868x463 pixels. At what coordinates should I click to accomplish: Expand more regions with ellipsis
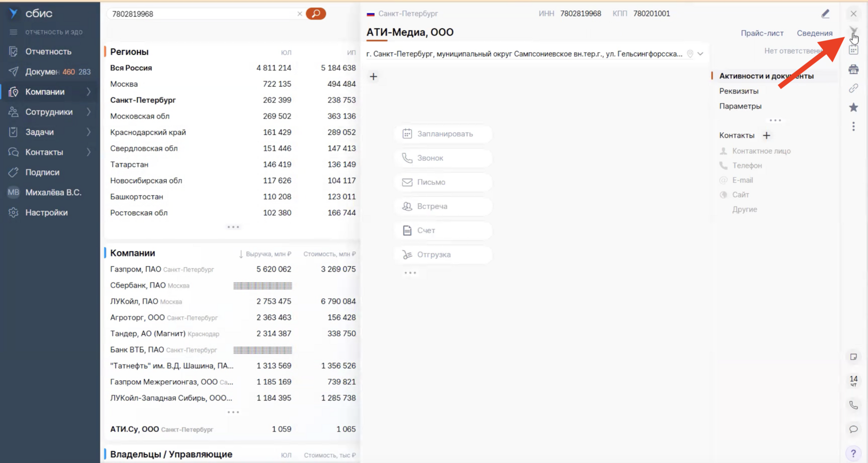[233, 227]
